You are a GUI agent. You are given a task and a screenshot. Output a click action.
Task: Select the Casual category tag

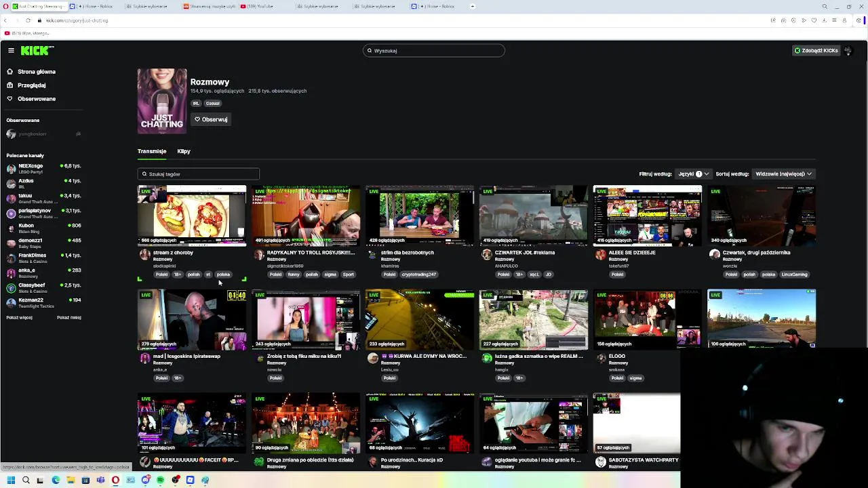click(213, 104)
